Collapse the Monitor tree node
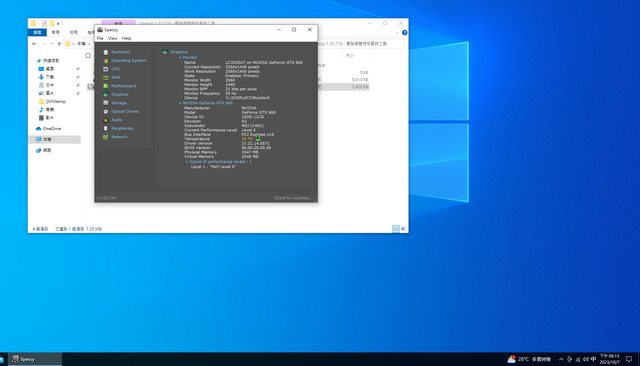The width and height of the screenshot is (640, 366). click(180, 58)
